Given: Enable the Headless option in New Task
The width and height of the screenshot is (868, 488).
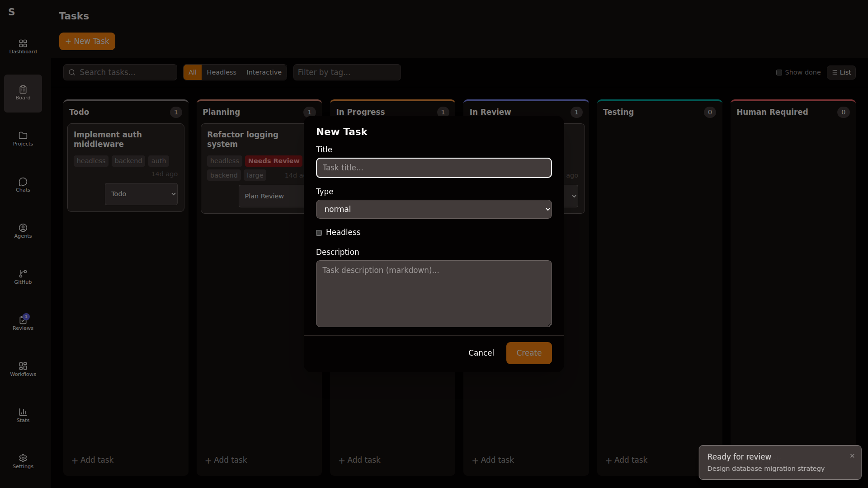Looking at the screenshot, I should 319,233.
